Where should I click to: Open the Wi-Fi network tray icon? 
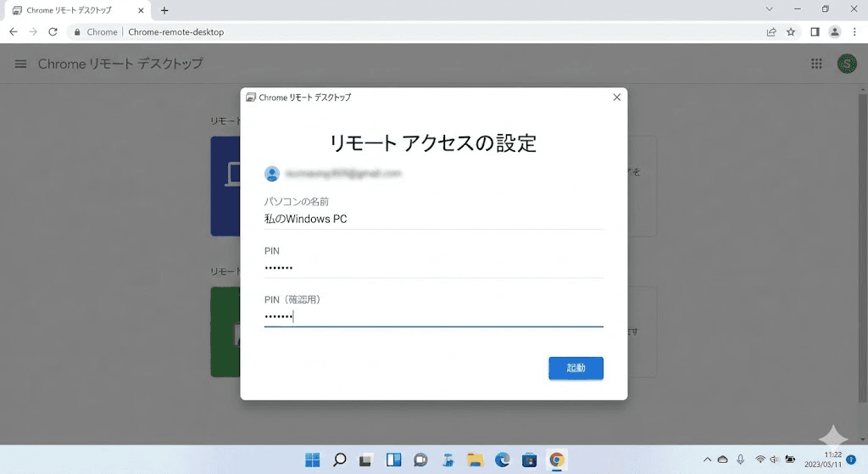pyautogui.click(x=760, y=460)
